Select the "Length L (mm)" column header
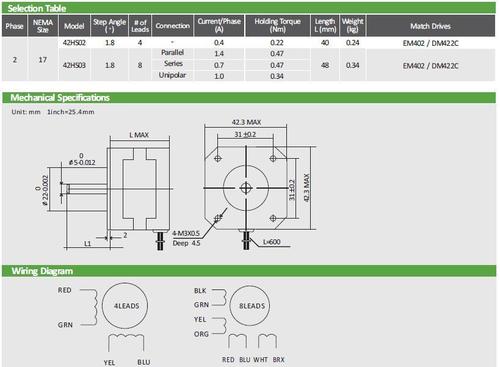Screen dimensions: 500x367 pyautogui.click(x=325, y=26)
